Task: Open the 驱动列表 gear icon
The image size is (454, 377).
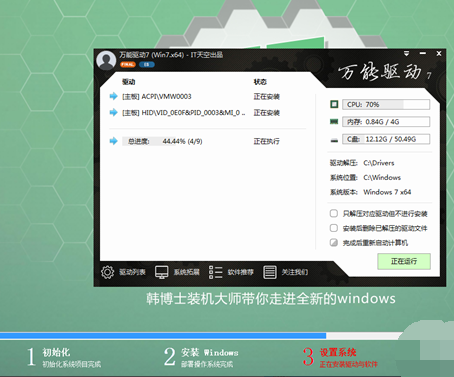Action: pyautogui.click(x=107, y=272)
